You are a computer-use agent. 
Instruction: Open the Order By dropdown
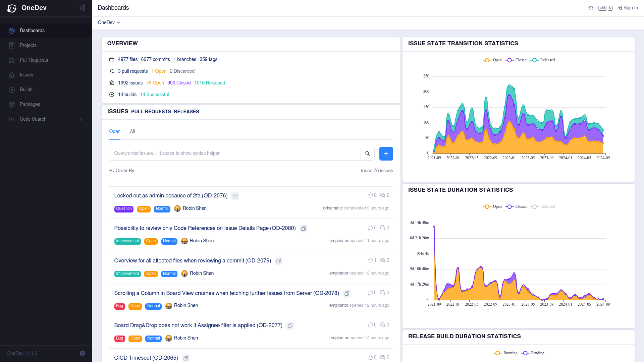122,171
